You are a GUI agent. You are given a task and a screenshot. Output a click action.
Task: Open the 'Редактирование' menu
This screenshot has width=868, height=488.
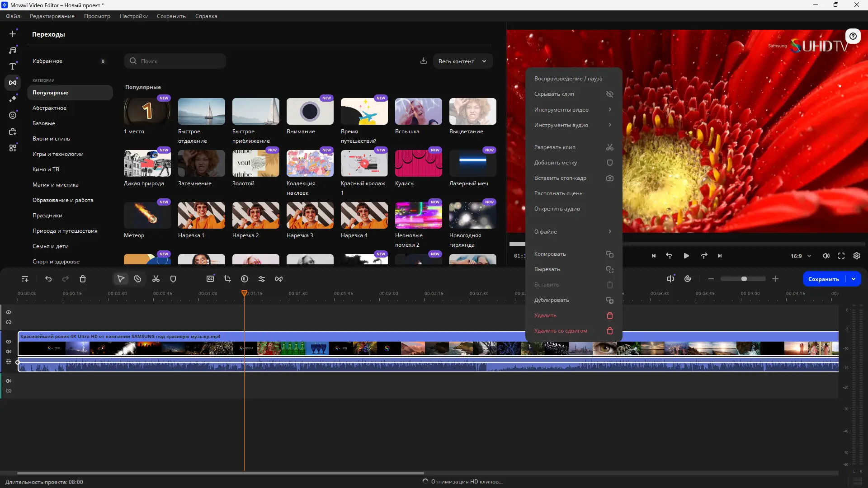pos(52,16)
